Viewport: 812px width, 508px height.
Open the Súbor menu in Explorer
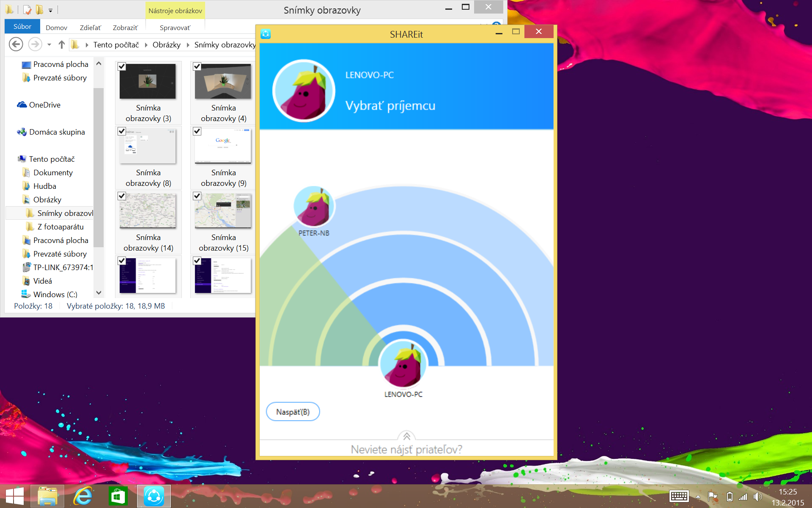tap(22, 26)
